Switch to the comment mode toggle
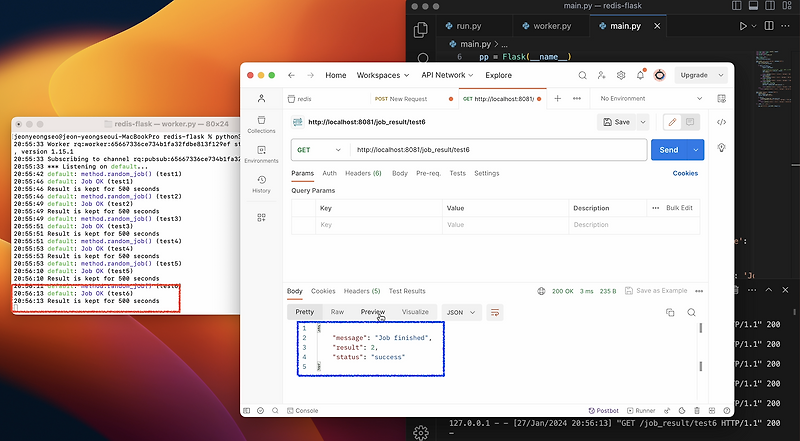This screenshot has width=800, height=441. point(690,122)
